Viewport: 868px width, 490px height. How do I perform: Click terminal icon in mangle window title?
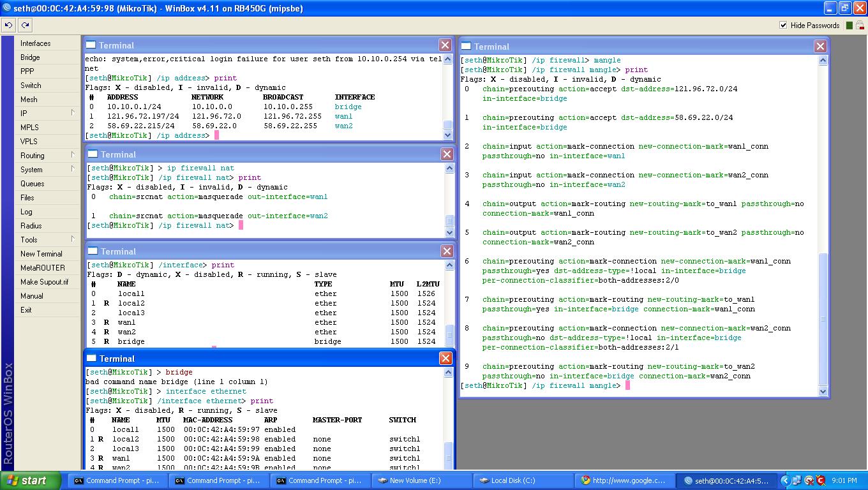[466, 46]
